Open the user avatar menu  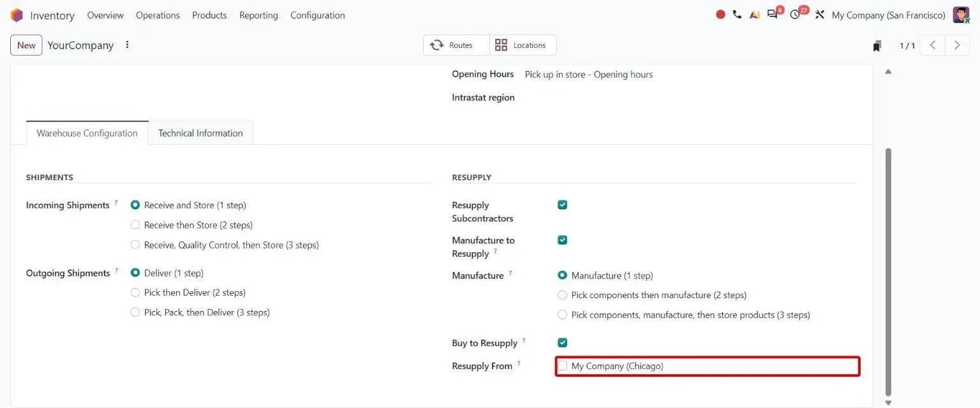pyautogui.click(x=961, y=15)
